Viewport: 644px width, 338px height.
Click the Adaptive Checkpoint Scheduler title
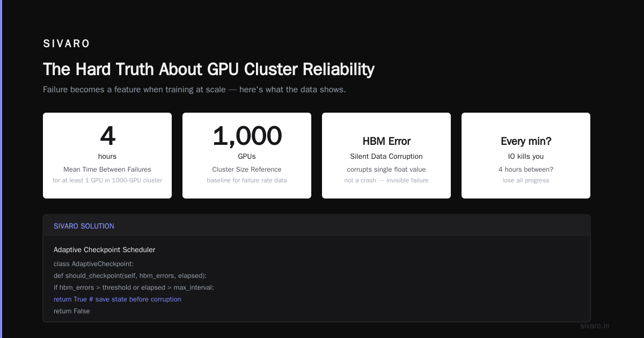point(105,250)
